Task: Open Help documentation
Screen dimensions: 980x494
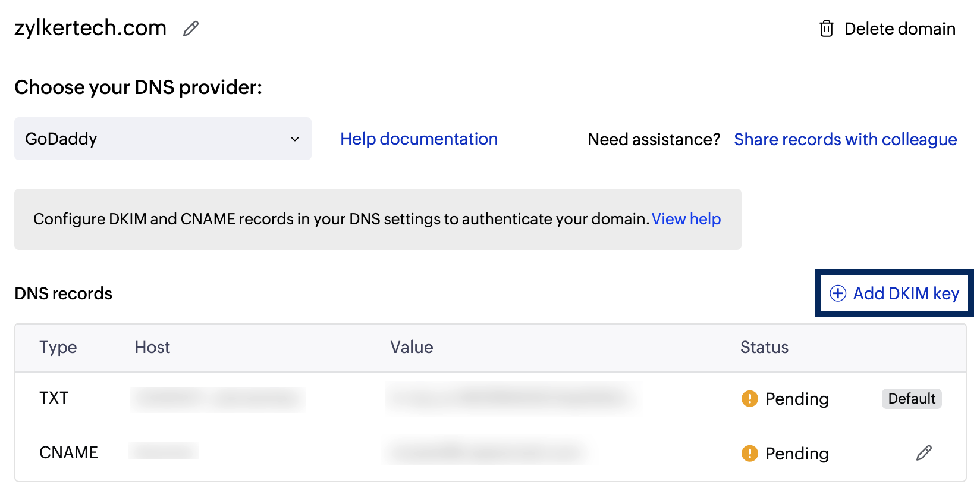Action: pos(419,139)
